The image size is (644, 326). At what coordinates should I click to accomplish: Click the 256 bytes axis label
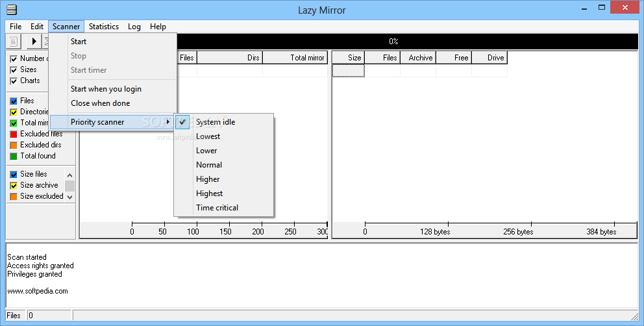click(518, 232)
